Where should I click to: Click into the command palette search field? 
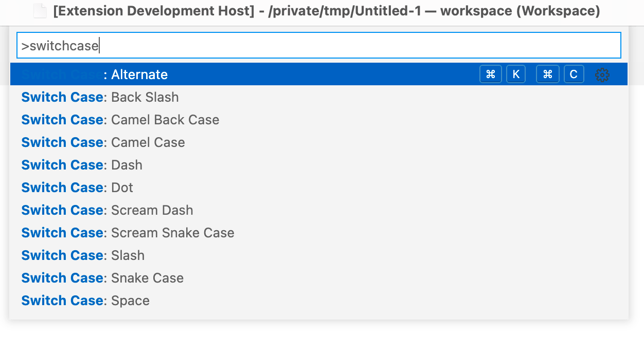tap(319, 46)
